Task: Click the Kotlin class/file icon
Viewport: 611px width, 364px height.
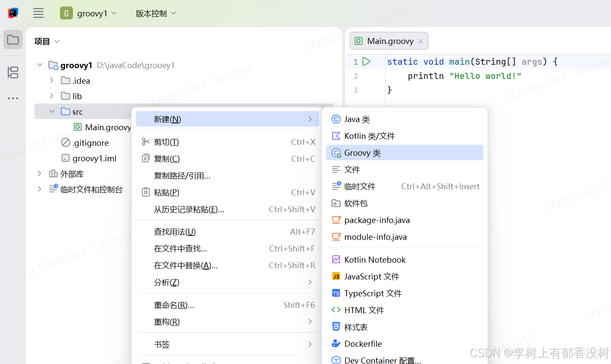Action: click(x=336, y=136)
